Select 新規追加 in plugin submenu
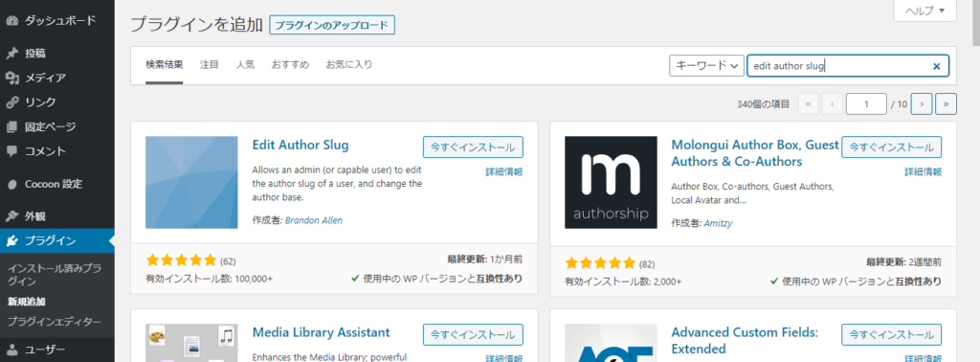980x362 pixels. [26, 302]
